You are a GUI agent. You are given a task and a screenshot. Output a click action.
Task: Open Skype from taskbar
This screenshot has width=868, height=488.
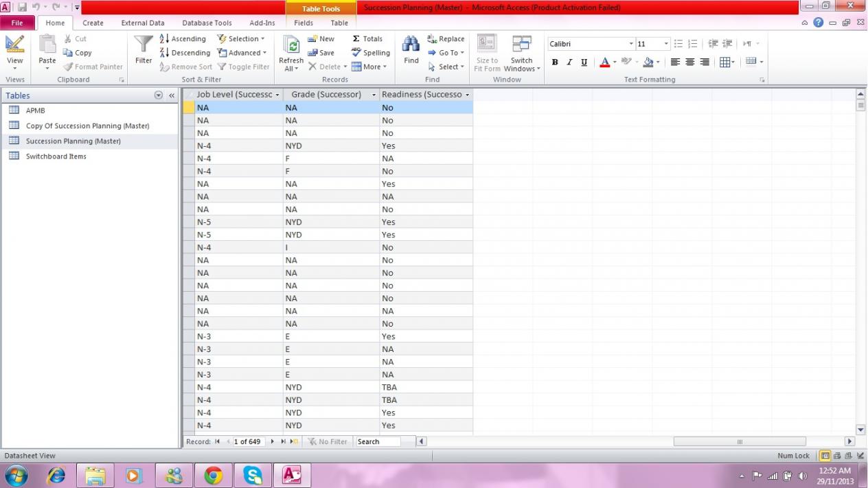point(253,475)
